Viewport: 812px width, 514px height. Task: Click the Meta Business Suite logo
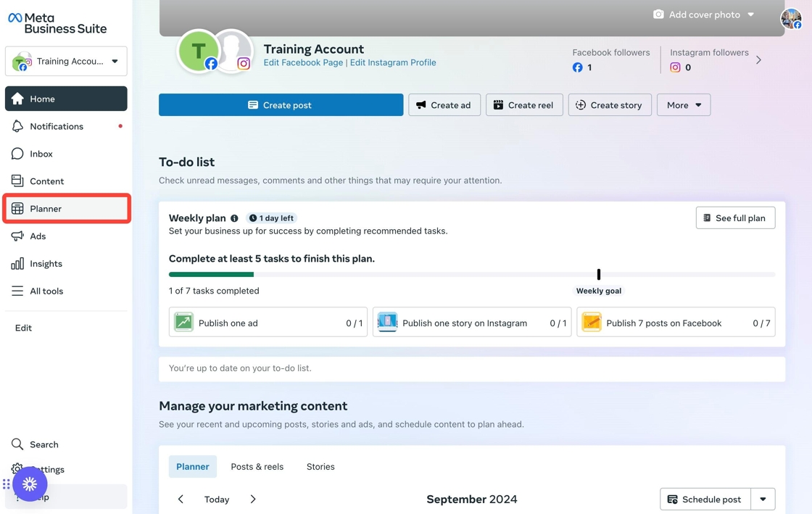57,23
